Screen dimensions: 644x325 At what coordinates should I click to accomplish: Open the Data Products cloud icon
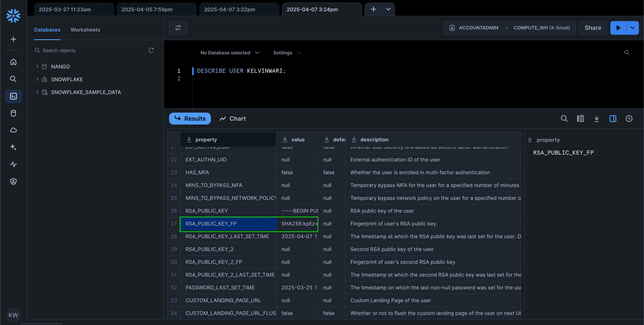coord(13,130)
